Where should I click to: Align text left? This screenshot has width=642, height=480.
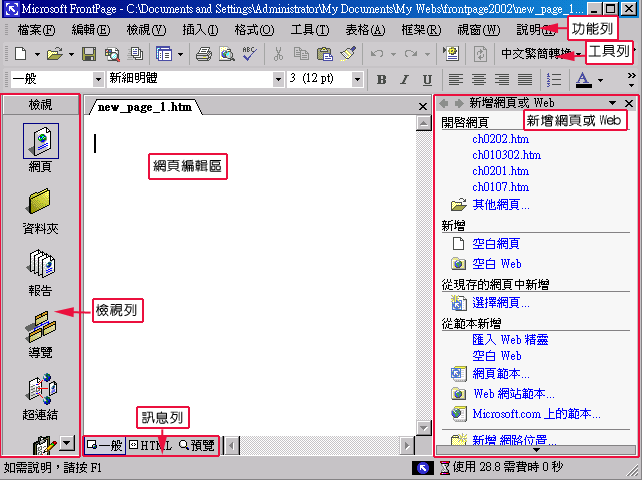pyautogui.click(x=455, y=79)
